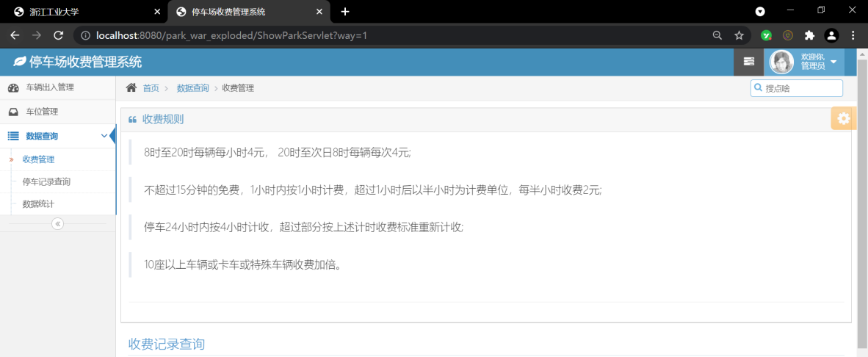The height and width of the screenshot is (357, 868).
Task: Open the server/tasks icon button in the header
Action: pos(748,62)
